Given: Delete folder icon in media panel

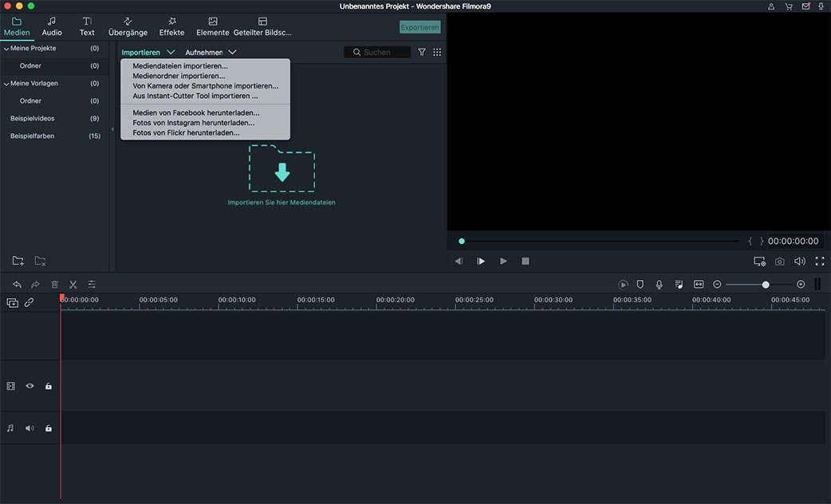Looking at the screenshot, I should [x=41, y=261].
